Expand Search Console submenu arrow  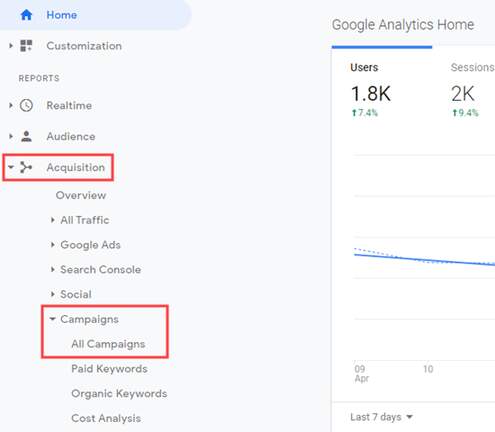pyautogui.click(x=53, y=269)
